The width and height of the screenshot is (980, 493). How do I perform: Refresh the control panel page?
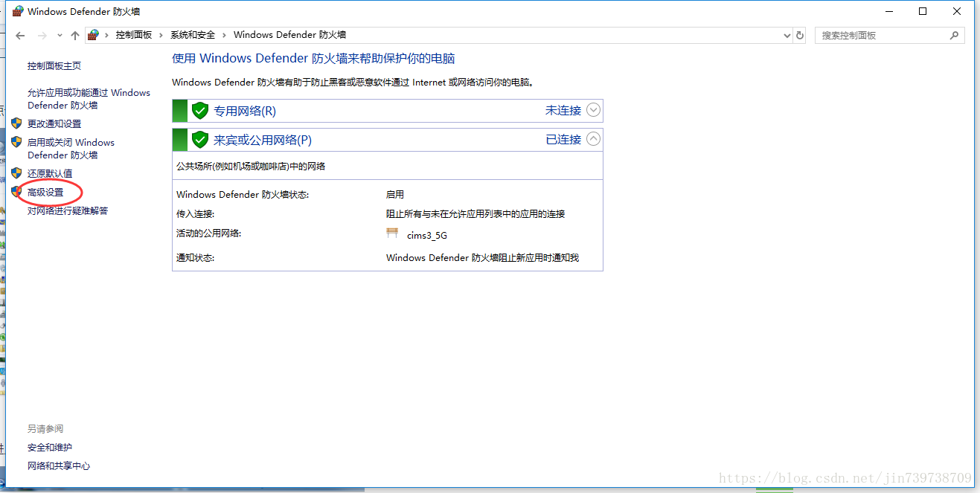(800, 35)
